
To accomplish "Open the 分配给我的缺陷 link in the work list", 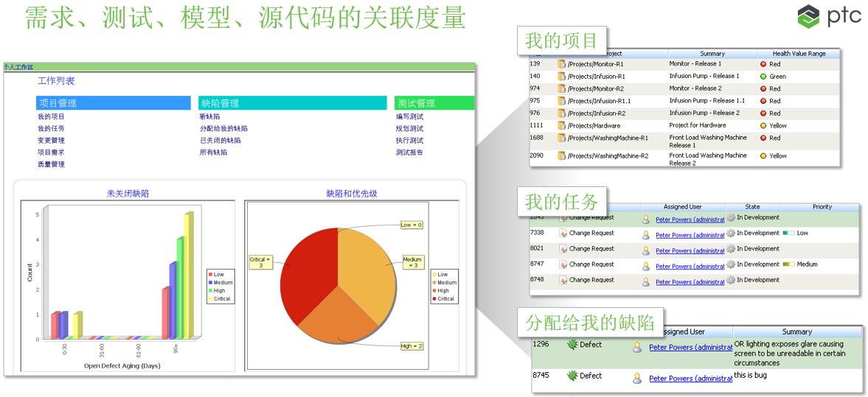I will pyautogui.click(x=223, y=128).
